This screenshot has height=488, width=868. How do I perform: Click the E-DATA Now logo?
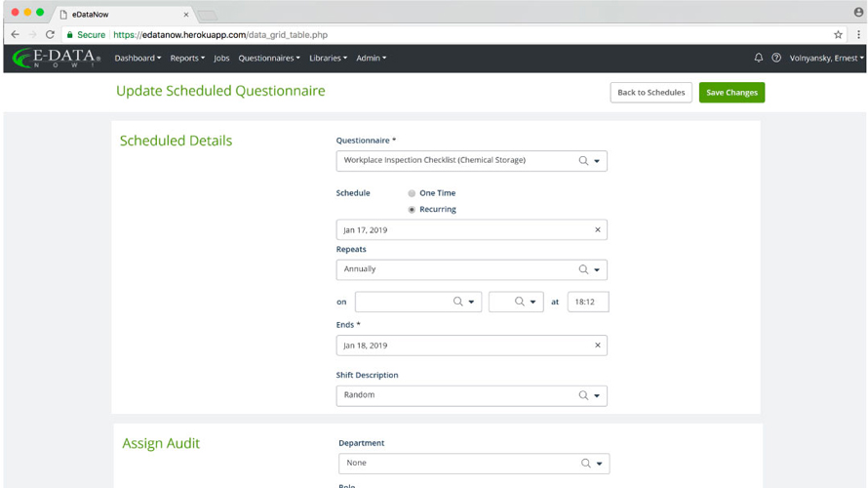pos(57,59)
